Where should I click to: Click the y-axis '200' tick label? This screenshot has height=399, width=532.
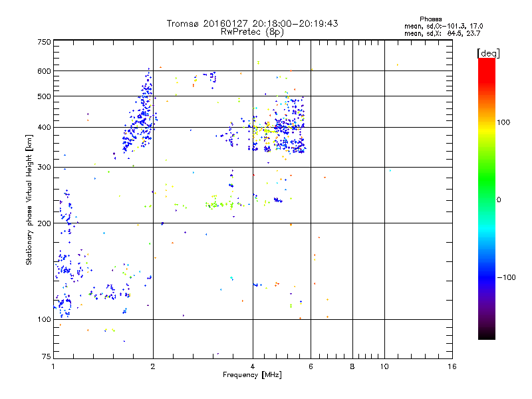tap(44, 223)
